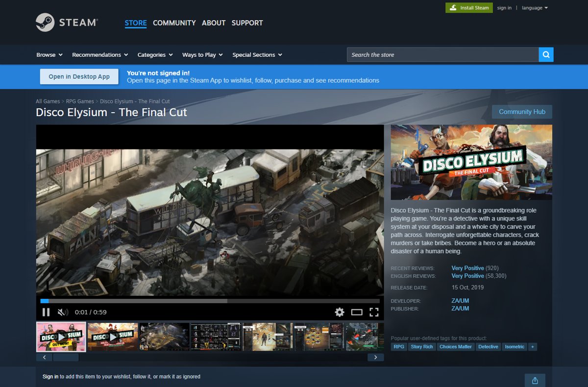Click the Detective tag
Screen dimensions: 588x387
tap(488, 347)
